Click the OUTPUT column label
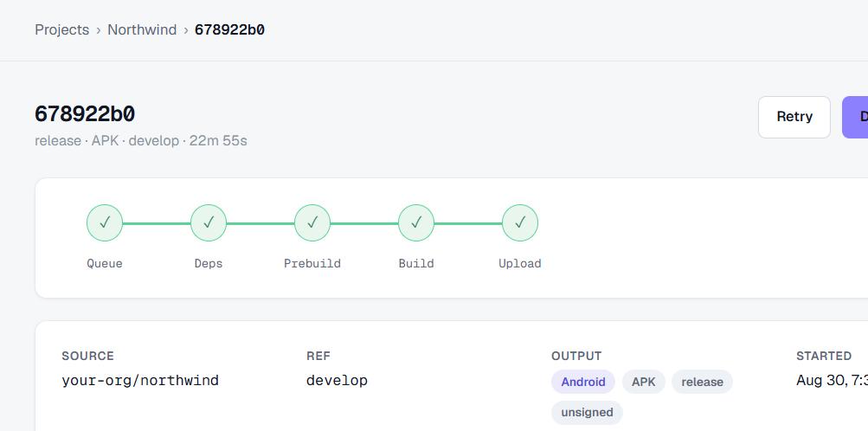Viewport: 868px width, 431px height. pyautogui.click(x=576, y=356)
